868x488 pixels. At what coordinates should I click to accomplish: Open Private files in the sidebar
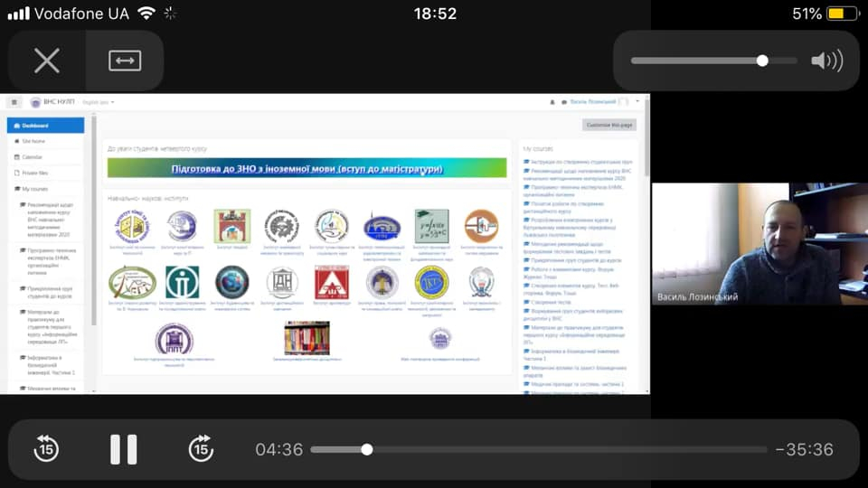pos(45,174)
